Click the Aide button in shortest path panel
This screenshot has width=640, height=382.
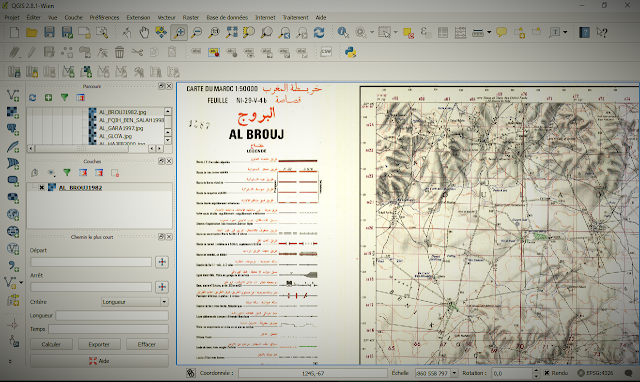pyautogui.click(x=99, y=361)
